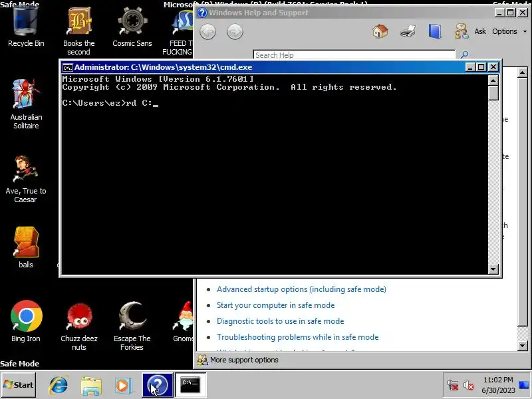The image size is (532, 399).
Task: Open Diagnostic tools to use in safe mode
Action: tap(280, 321)
